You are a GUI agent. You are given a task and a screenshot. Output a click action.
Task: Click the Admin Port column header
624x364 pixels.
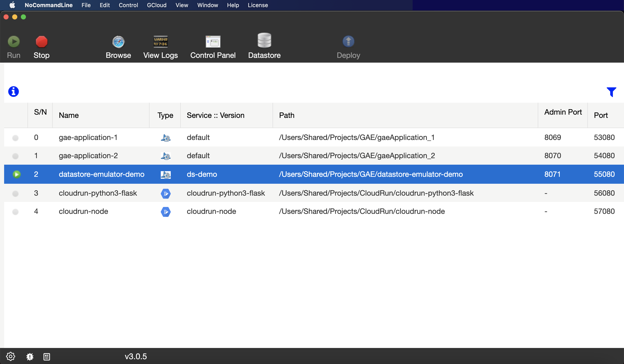[x=563, y=112]
